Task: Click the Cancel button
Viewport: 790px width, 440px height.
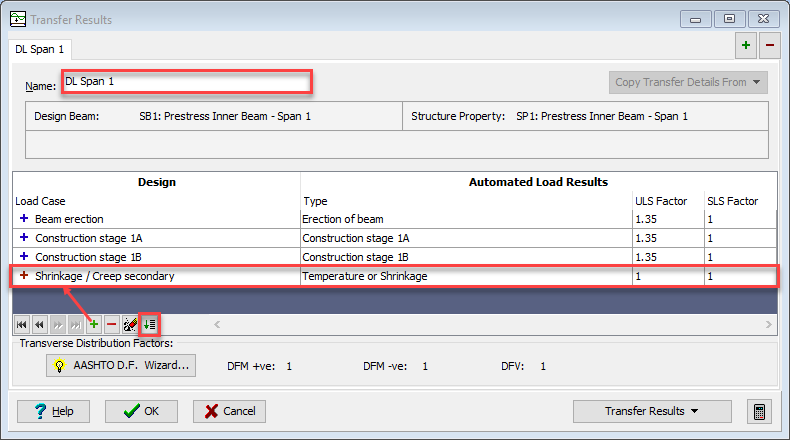Action: [x=229, y=411]
